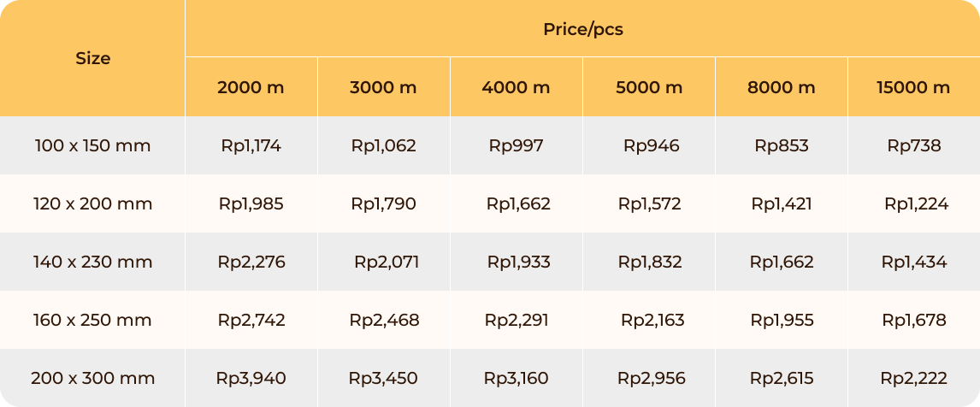980x407 pixels.
Task: Select the 3000 m column header
Action: 384,87
